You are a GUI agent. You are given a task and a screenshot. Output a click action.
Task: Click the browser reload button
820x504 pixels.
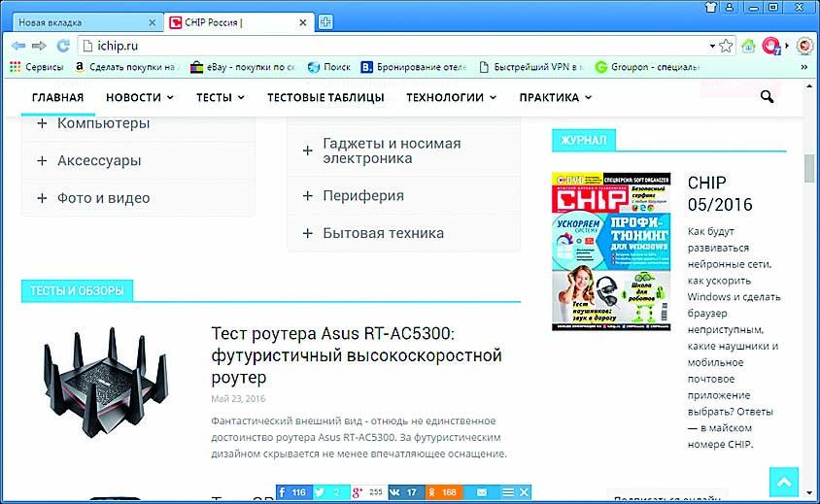point(62,46)
